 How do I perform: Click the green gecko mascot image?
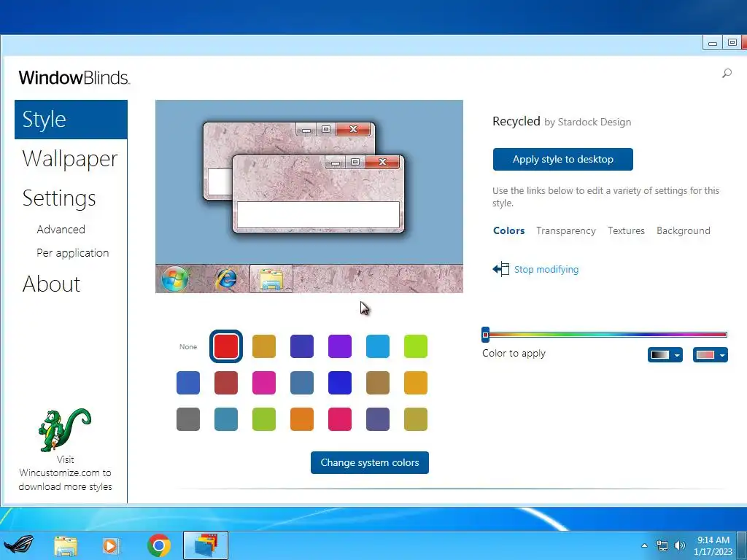point(64,430)
